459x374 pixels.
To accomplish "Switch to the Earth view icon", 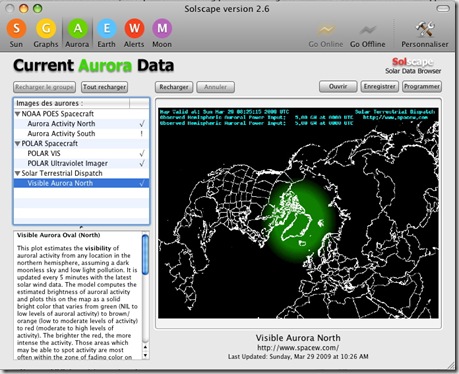I will click(107, 29).
